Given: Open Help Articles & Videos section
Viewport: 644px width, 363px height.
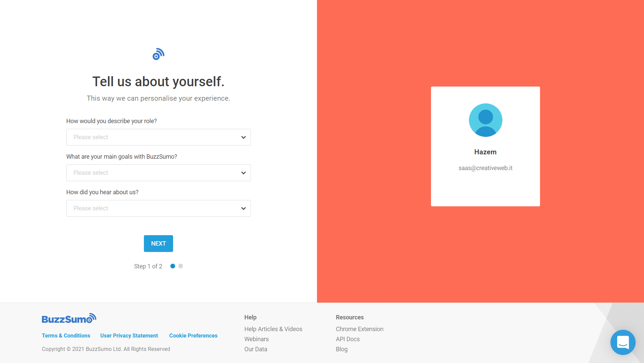Looking at the screenshot, I should (273, 329).
